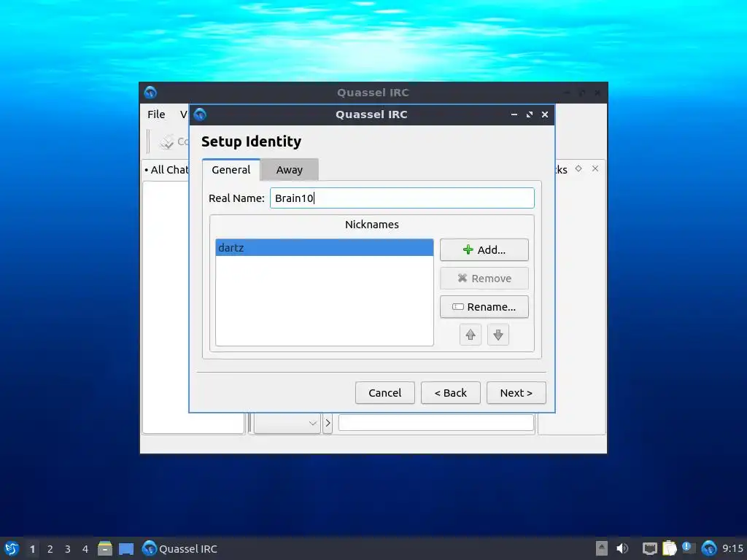This screenshot has width=747, height=560.
Task: Maximize the Setup Identity dialog
Action: coord(530,114)
